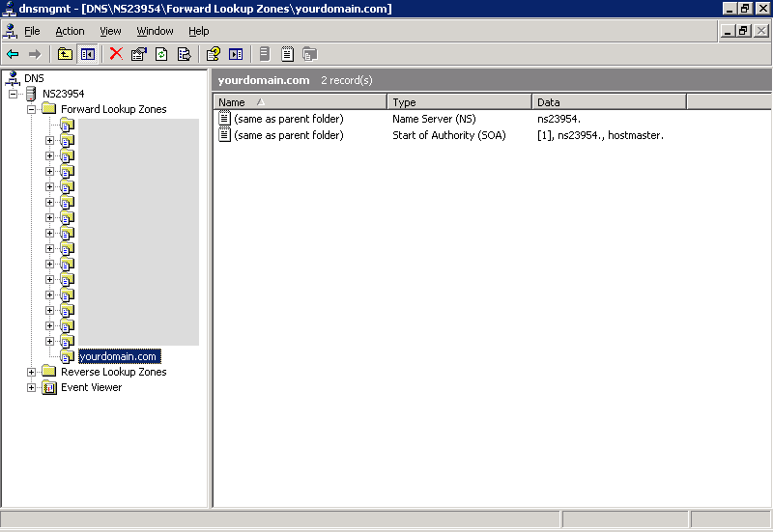Click the Event Viewer icon in tree

click(x=49, y=388)
